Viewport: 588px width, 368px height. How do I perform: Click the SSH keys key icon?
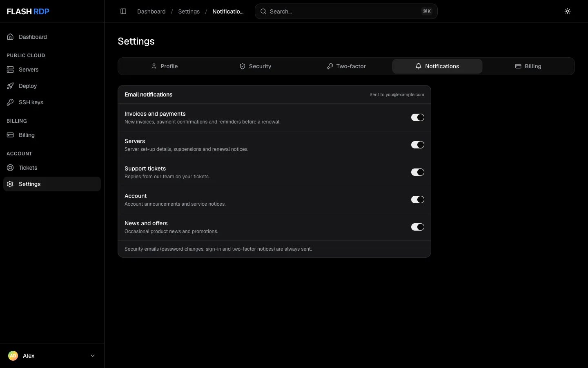(10, 102)
